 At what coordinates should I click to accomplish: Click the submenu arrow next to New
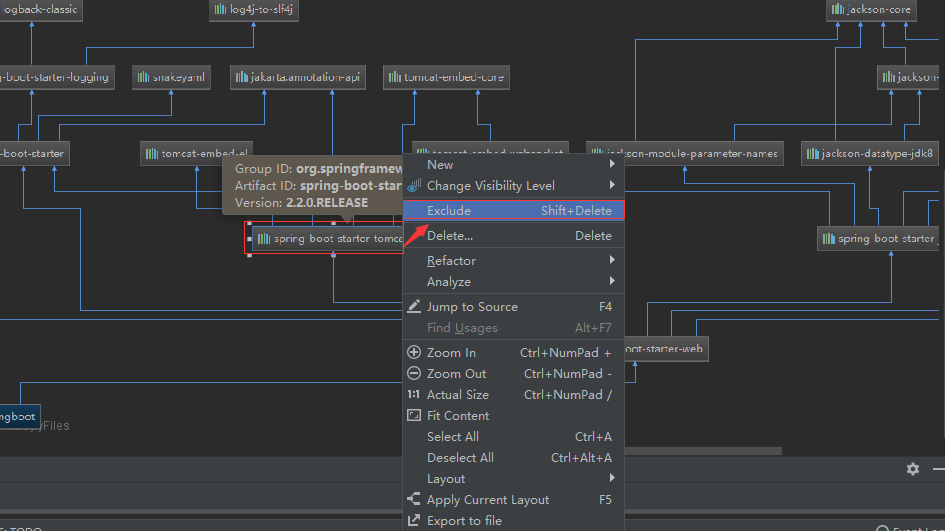pos(612,164)
